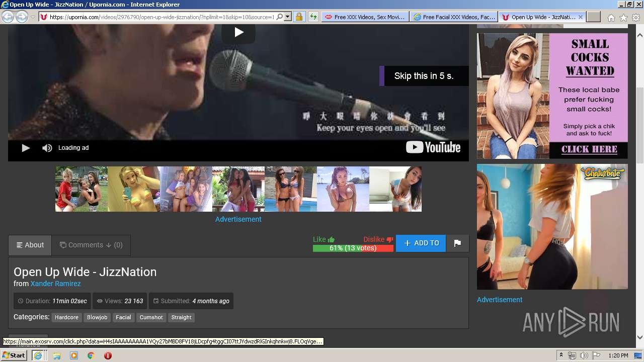Click the 'Views: 23 163' label
The image size is (644, 362).
120,301
